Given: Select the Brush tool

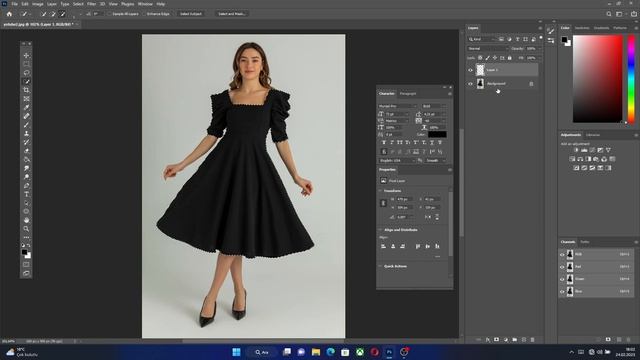Looking at the screenshot, I should 27,124.
